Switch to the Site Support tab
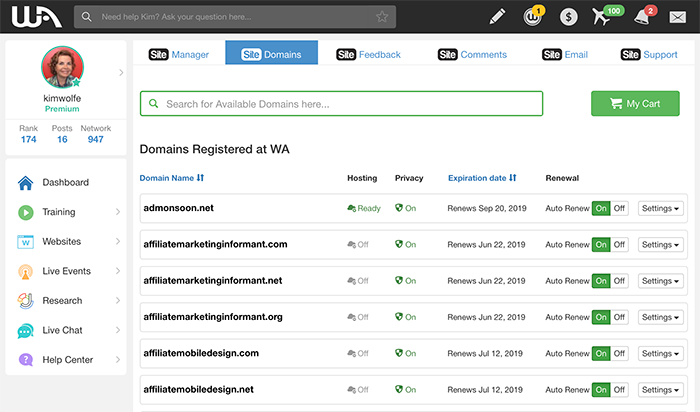The height and width of the screenshot is (412, 700). (x=649, y=54)
